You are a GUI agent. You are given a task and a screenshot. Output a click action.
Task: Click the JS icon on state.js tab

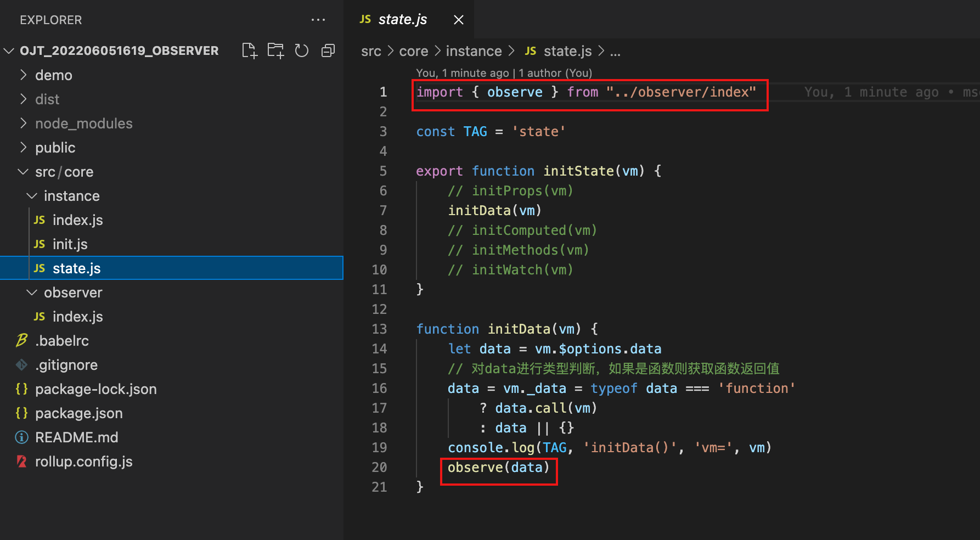tap(365, 19)
